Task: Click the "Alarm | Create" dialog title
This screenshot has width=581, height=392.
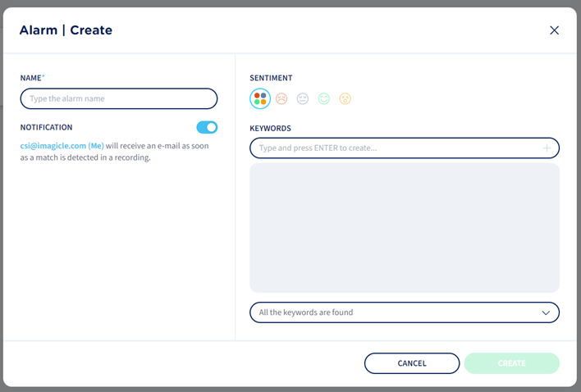Action: click(x=66, y=30)
